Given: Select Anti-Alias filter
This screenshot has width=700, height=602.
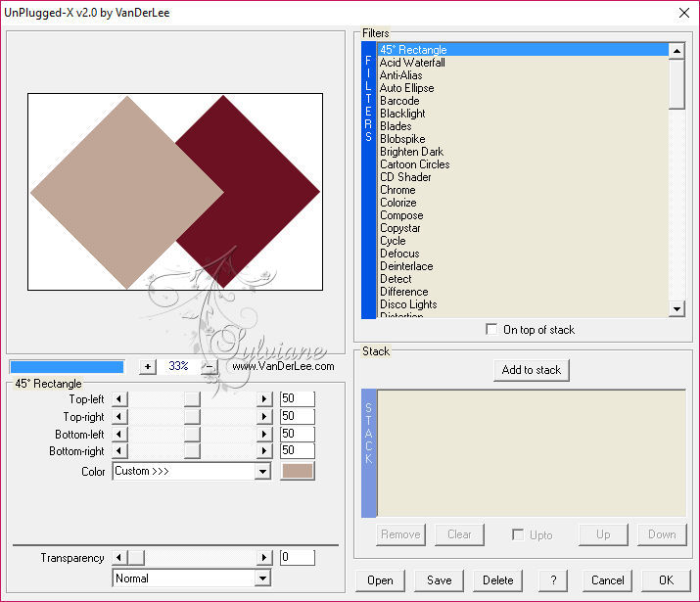Looking at the screenshot, I should (523, 75).
